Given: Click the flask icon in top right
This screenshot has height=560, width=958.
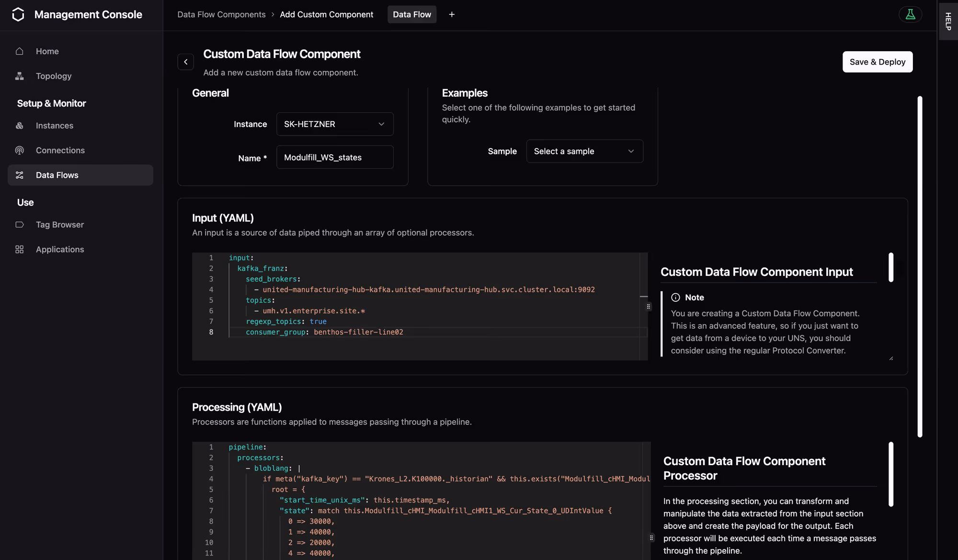Looking at the screenshot, I should 910,14.
